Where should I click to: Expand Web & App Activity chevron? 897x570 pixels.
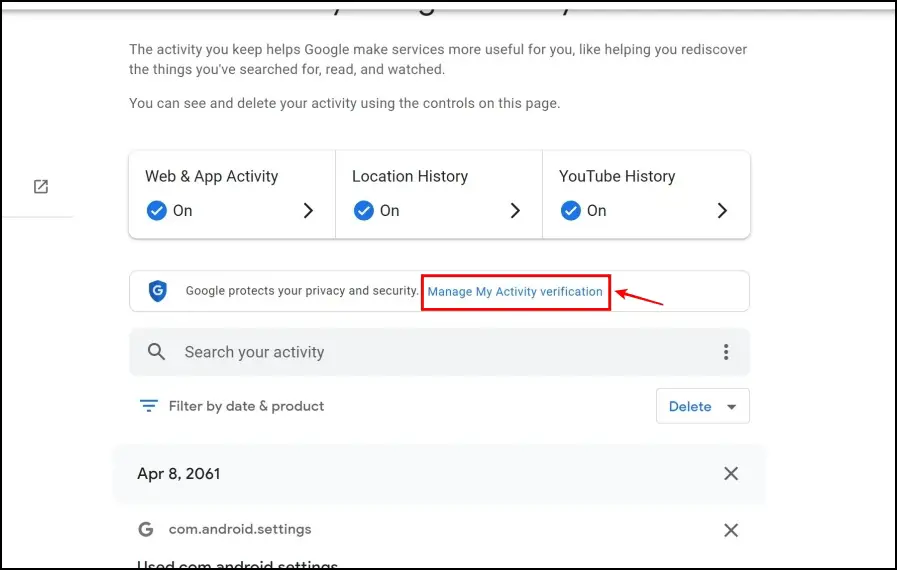tap(308, 211)
